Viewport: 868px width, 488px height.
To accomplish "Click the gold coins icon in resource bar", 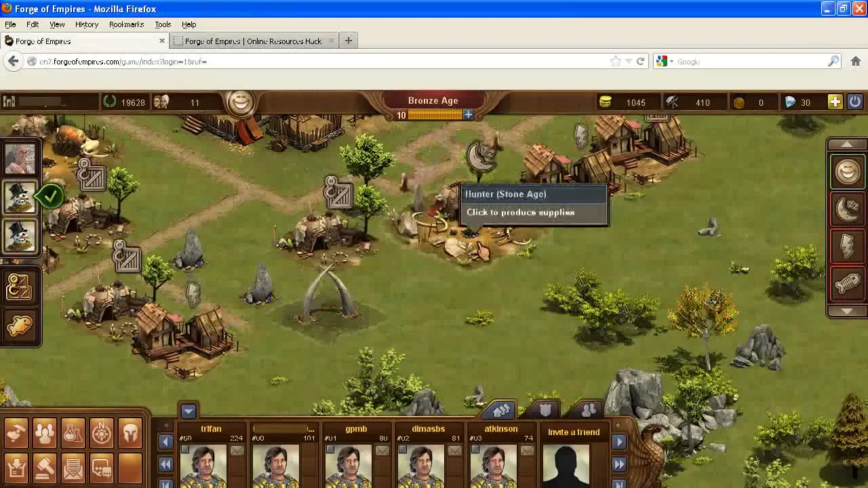I will tap(605, 102).
